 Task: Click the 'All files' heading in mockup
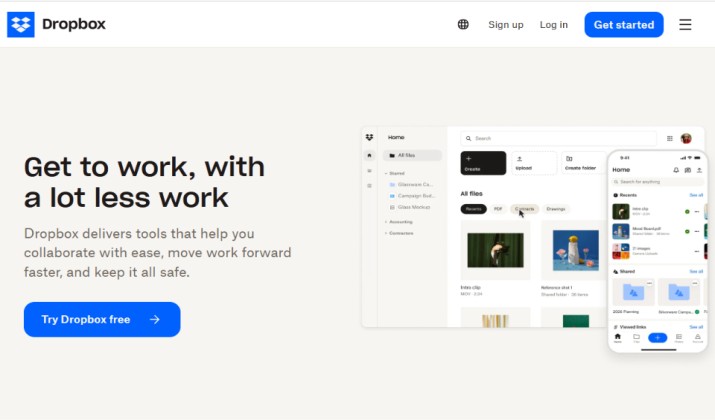(471, 193)
